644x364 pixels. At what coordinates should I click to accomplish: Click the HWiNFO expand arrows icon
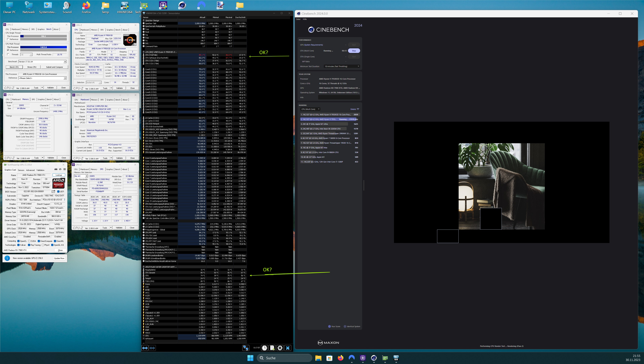click(145, 348)
